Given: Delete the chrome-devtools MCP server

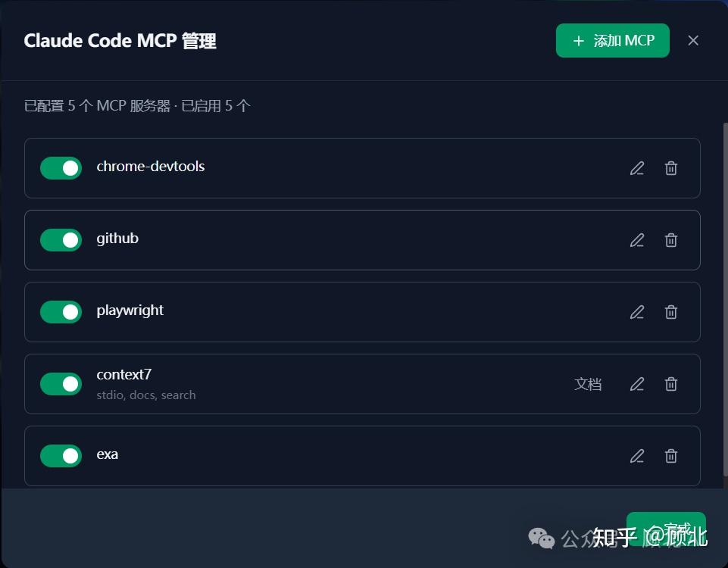Looking at the screenshot, I should coord(671,168).
